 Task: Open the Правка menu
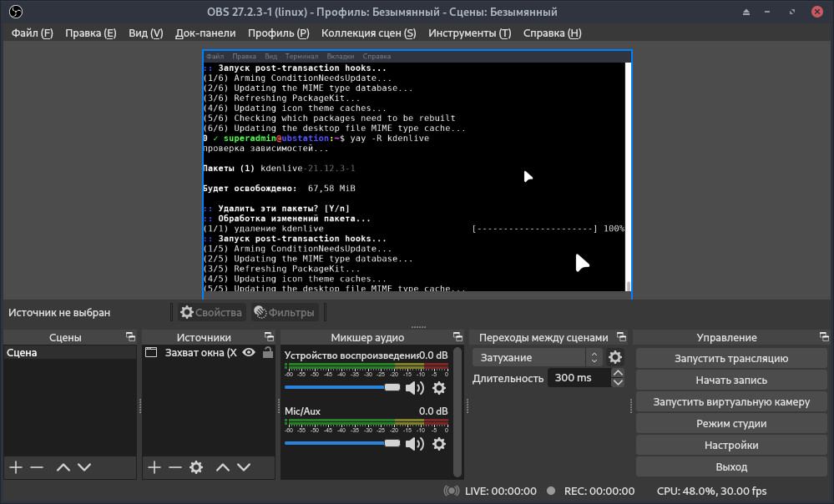point(90,33)
